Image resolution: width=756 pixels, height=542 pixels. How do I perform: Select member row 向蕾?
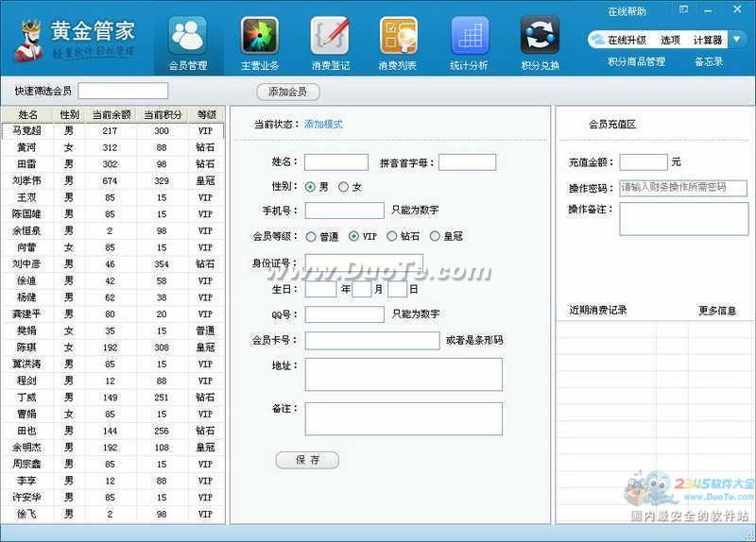pyautogui.click(x=112, y=247)
